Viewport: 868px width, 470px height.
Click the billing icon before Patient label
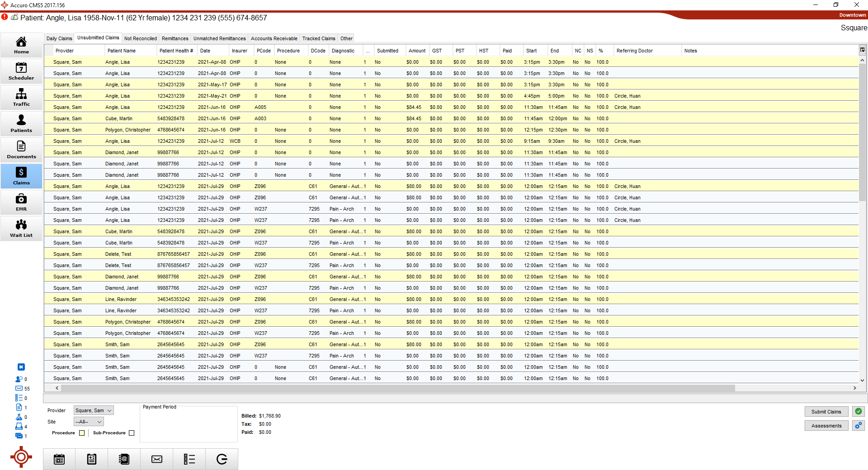click(x=14, y=17)
